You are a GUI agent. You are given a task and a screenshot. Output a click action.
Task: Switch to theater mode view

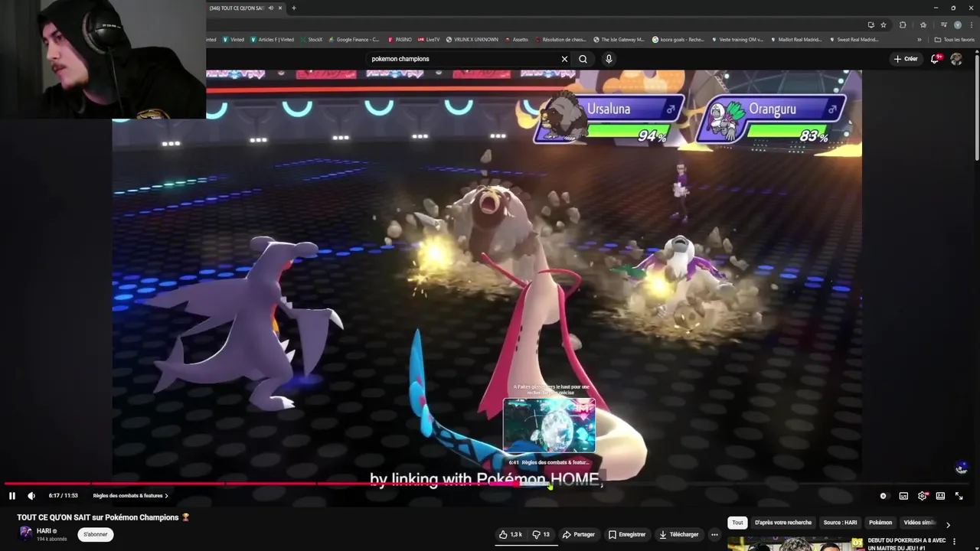940,496
